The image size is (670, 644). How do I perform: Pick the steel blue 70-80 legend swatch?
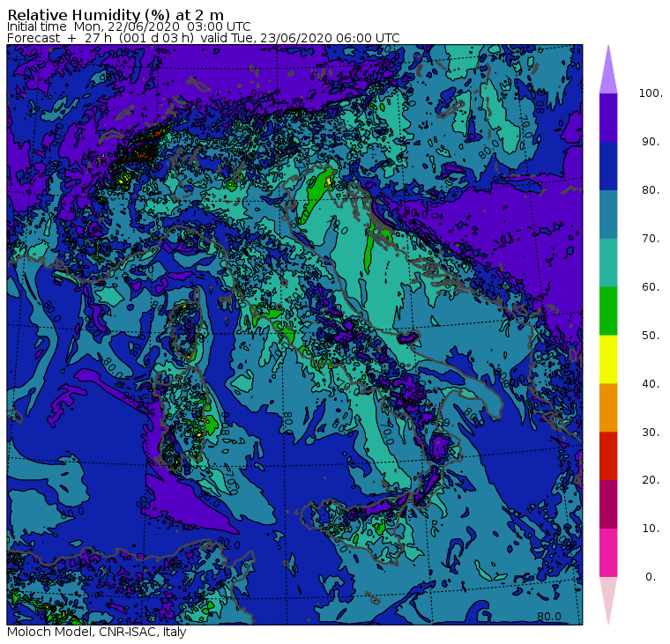pyautogui.click(x=608, y=214)
